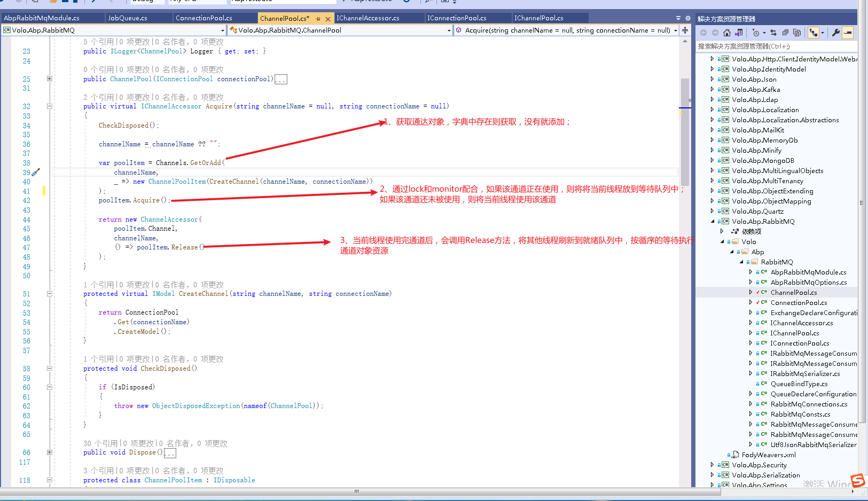Click Solution Explorer back navigation arrow
Image resolution: width=868 pixels, height=501 pixels.
(703, 33)
